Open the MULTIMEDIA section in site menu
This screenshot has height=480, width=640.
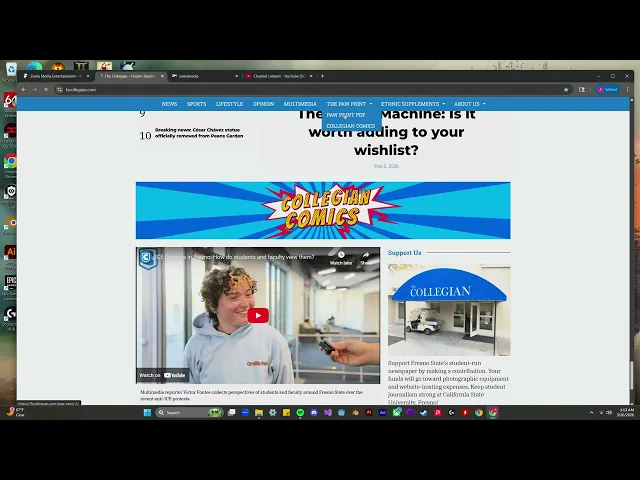click(300, 104)
